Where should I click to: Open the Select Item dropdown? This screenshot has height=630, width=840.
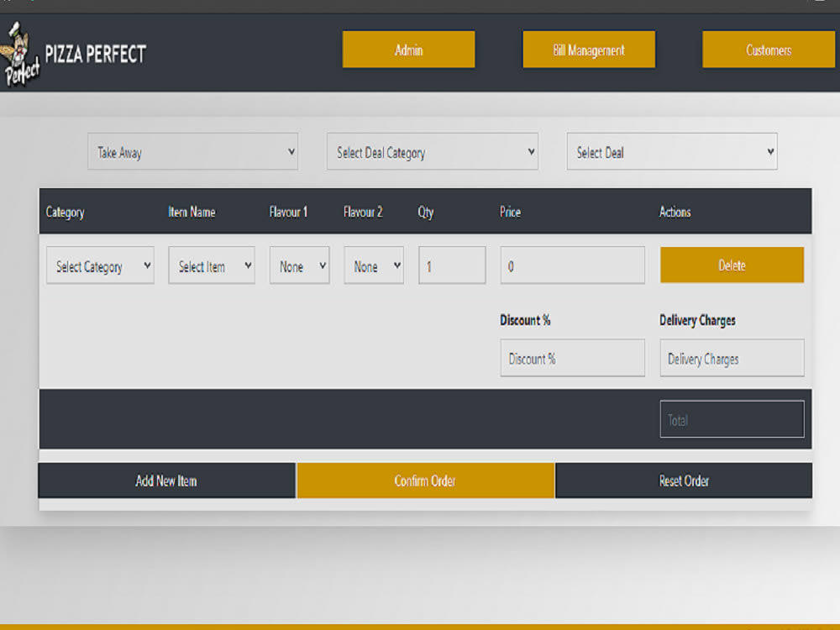212,265
